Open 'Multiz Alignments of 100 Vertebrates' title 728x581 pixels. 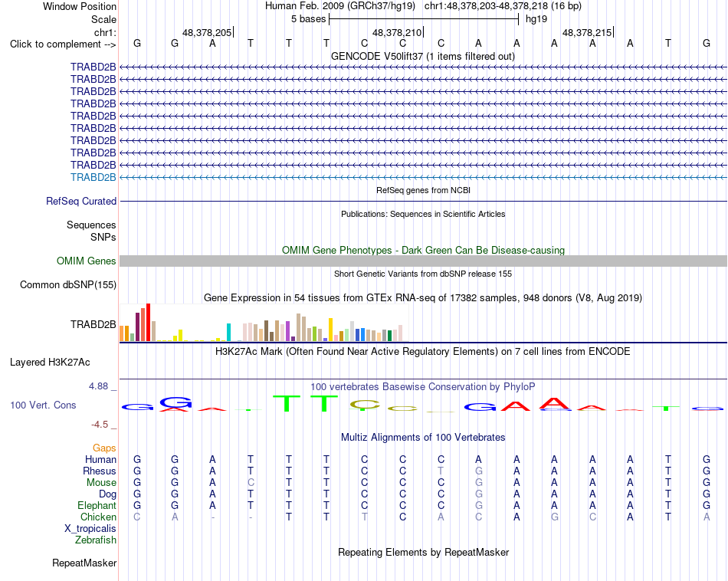click(423, 437)
